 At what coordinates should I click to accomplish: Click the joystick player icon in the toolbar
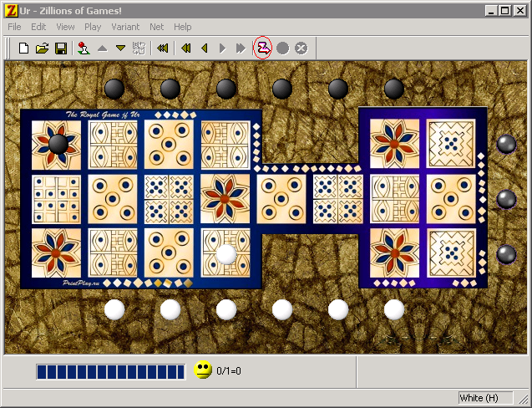(84, 48)
